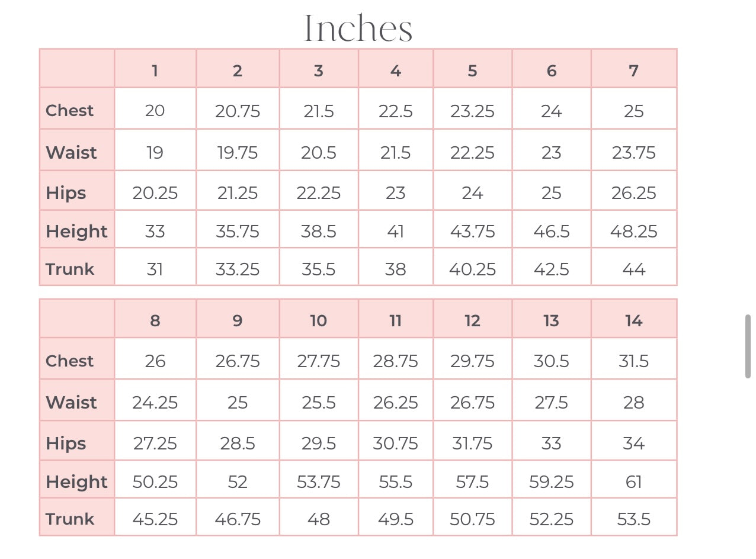
Task: Click the vertical scrollbar thumb on the right
Action: (x=748, y=346)
